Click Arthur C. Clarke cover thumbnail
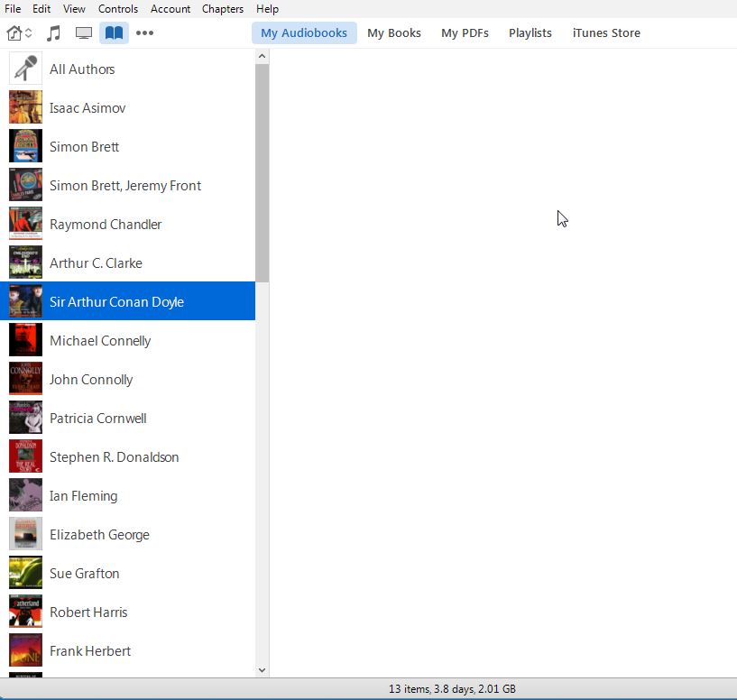Viewport: 737px width, 700px height. click(x=25, y=262)
